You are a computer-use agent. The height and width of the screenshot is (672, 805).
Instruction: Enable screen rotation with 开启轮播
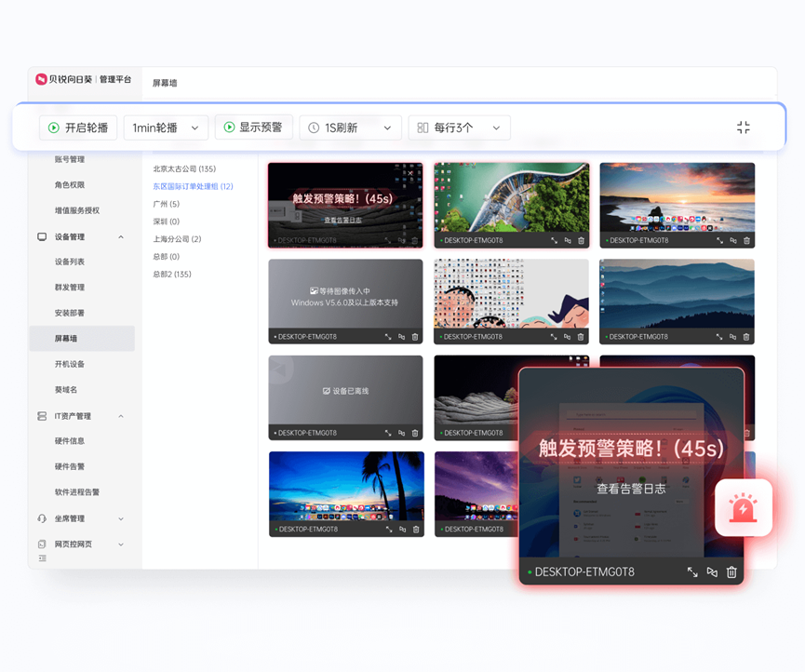pos(78,127)
